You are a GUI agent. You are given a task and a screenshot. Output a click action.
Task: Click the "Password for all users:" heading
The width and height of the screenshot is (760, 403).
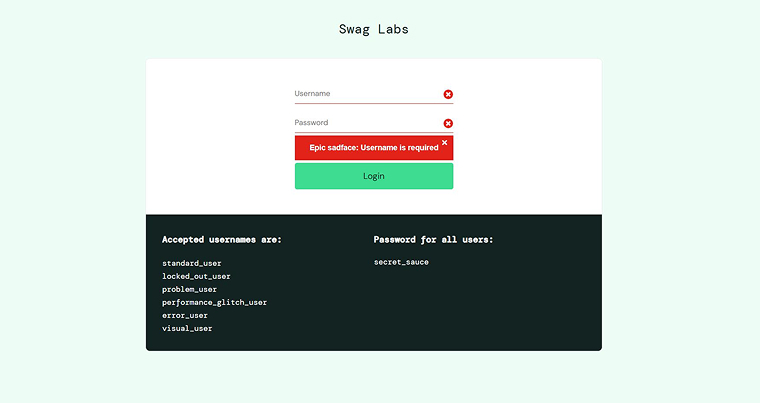(433, 240)
